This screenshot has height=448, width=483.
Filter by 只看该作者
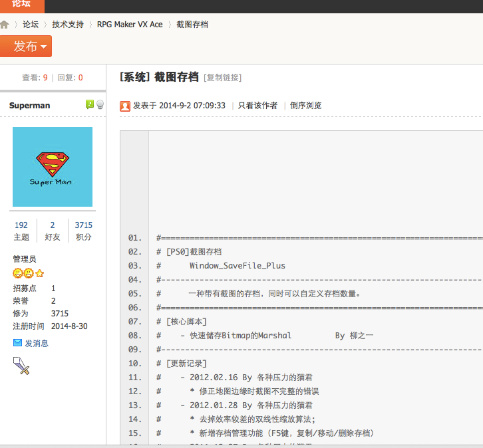point(257,106)
